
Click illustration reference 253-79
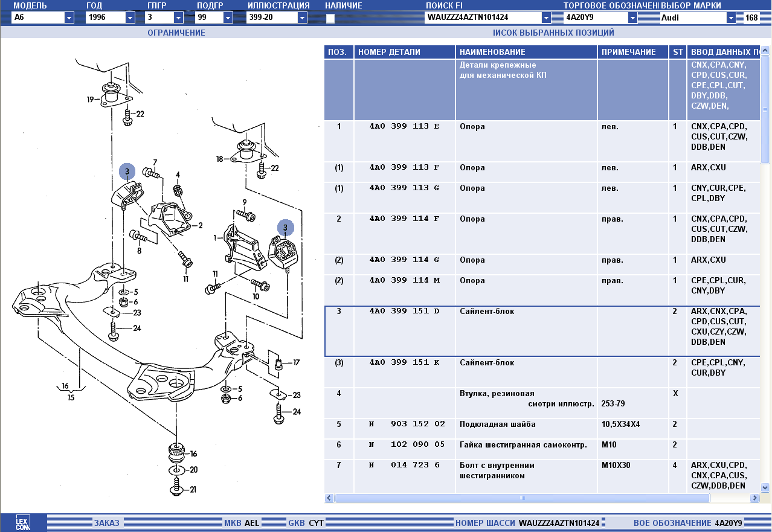613,404
